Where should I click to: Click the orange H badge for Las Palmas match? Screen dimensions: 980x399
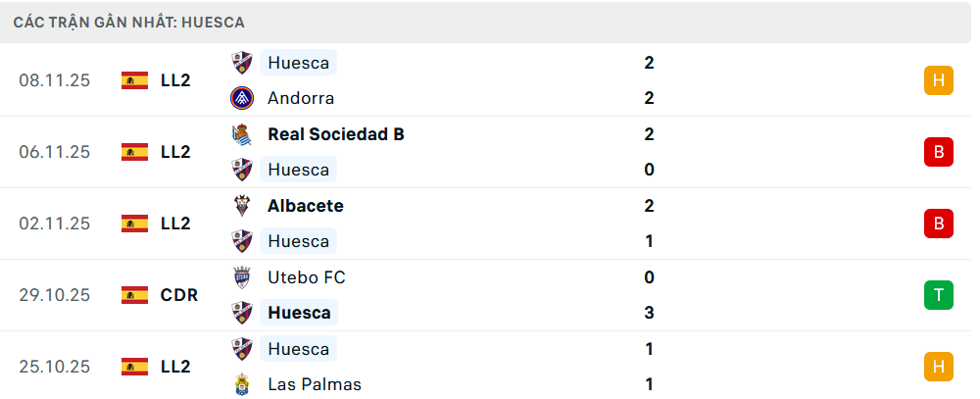pos(938,367)
